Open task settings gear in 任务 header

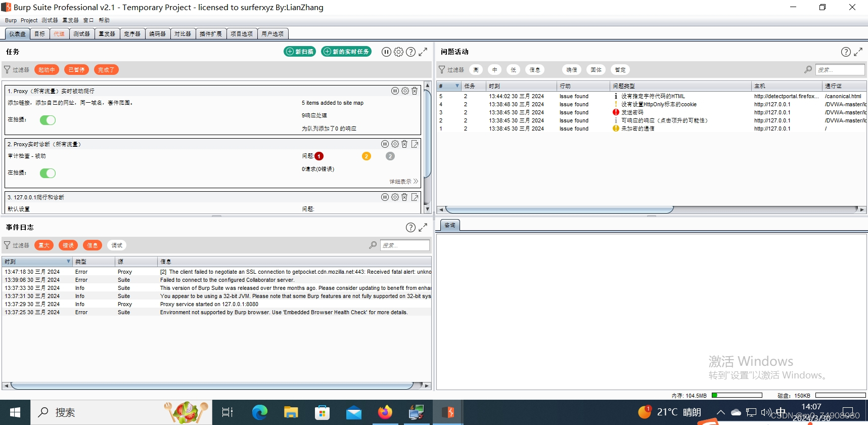tap(398, 52)
